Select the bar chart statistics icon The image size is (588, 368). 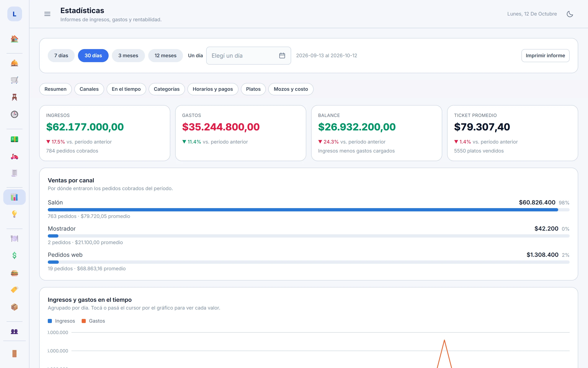click(14, 197)
